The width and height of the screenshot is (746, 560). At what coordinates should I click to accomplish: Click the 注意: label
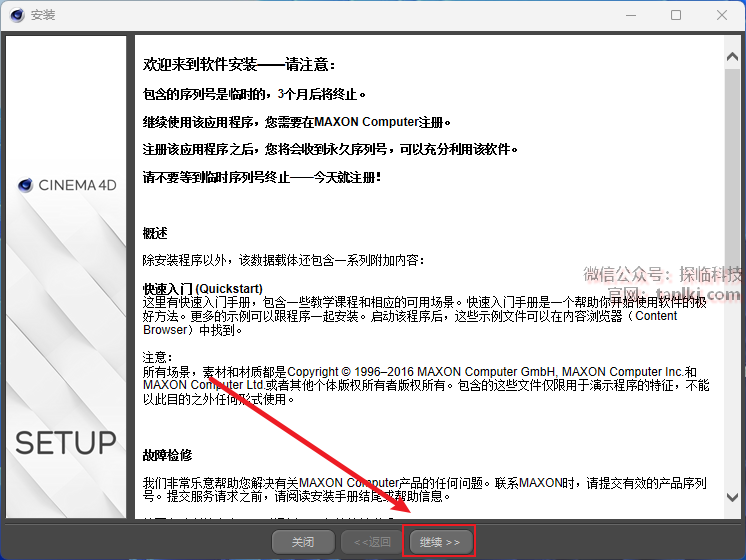tap(157, 357)
